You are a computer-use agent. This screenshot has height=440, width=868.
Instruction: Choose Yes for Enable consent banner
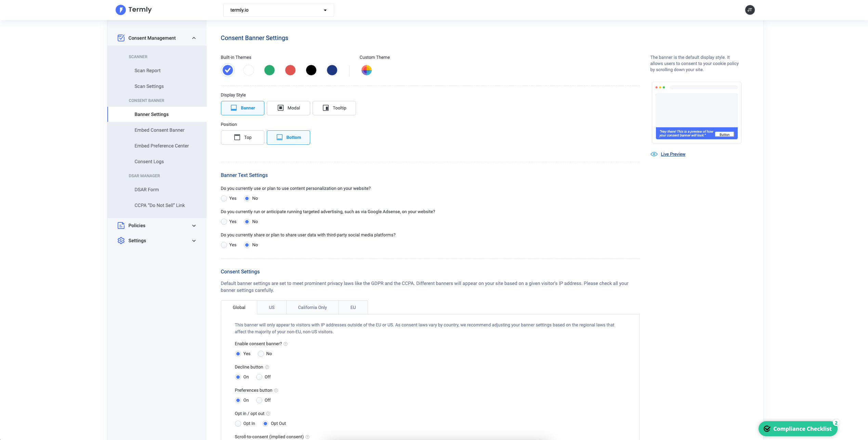[238, 354]
